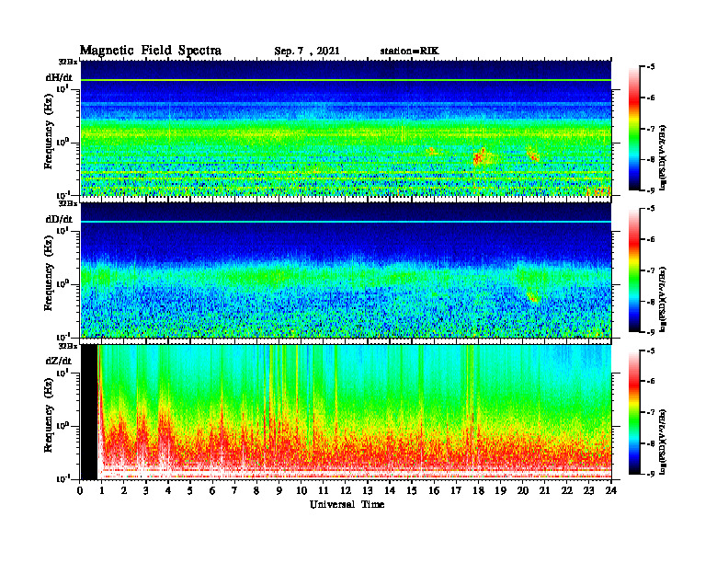Image resolution: width=728 pixels, height=563 pixels.
Task: Click the red burst near 18 UT in dH/dt
Action: click(x=478, y=157)
